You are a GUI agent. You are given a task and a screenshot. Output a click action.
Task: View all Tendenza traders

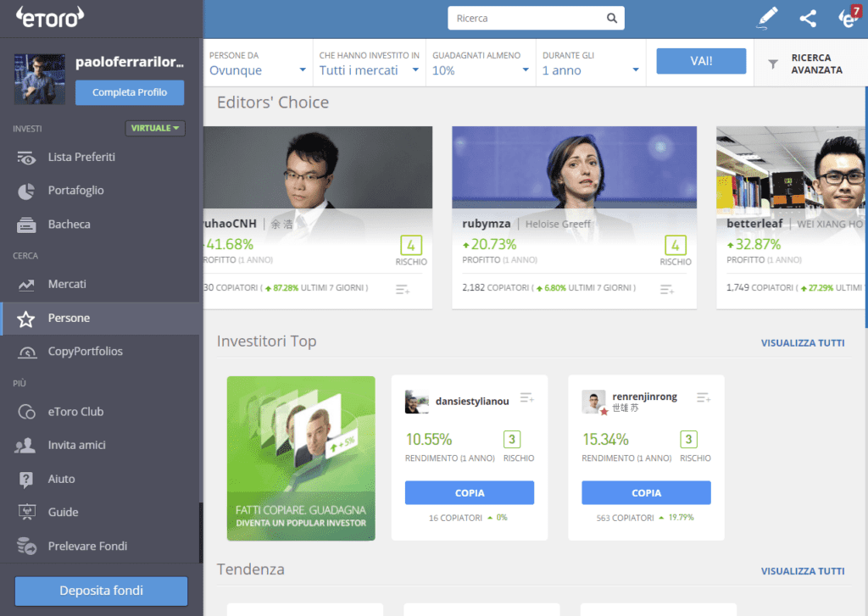pyautogui.click(x=802, y=571)
